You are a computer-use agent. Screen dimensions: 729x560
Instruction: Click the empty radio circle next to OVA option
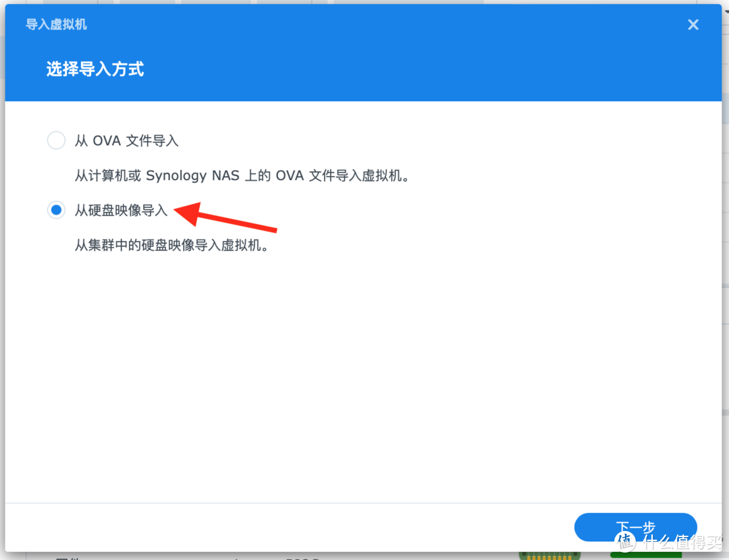click(x=56, y=140)
